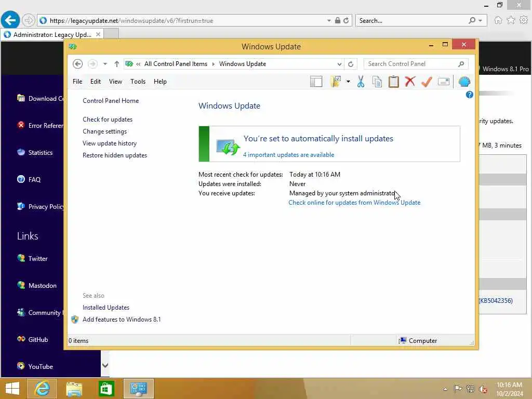Open the Windows Store taskbar icon
This screenshot has width=532, height=399.
pos(106,389)
